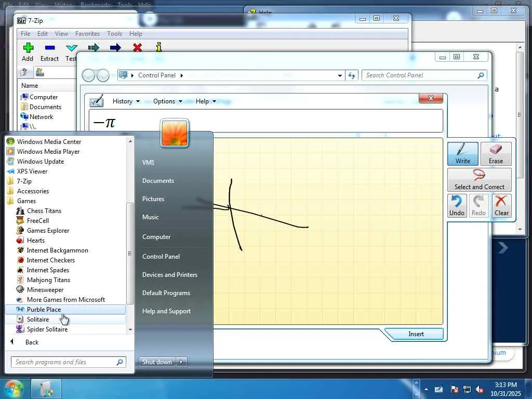Viewport: 532px width, 399px height.
Task: Expand the Accessories folder
Action: coord(33,191)
